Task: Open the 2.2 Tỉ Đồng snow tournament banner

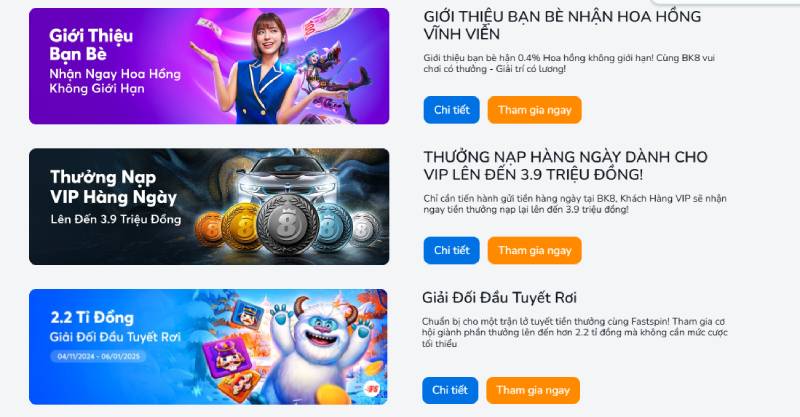Action: pyautogui.click(x=208, y=347)
